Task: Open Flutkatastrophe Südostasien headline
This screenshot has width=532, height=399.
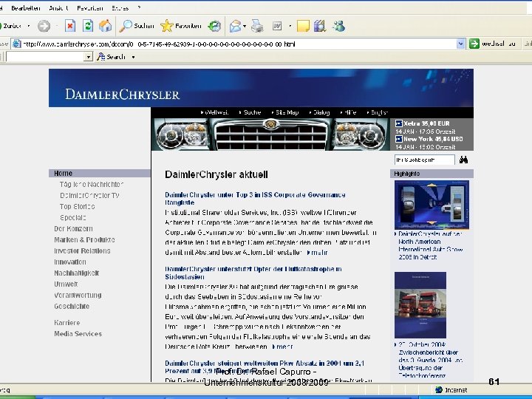Action: (253, 273)
